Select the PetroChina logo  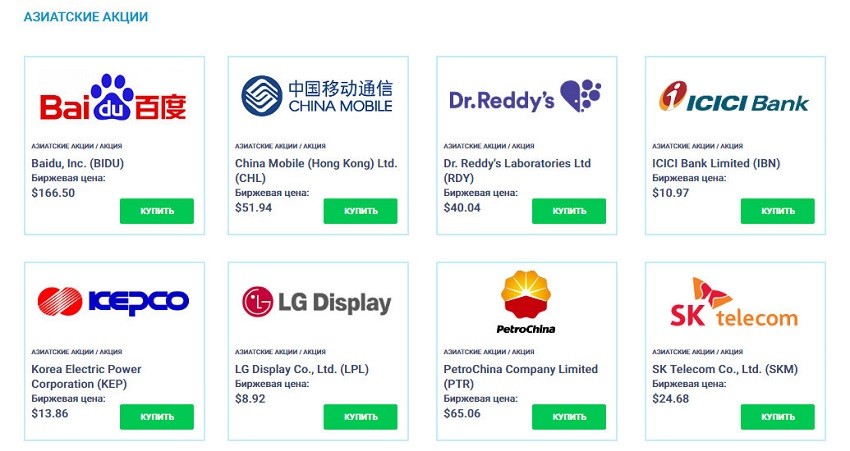pyautogui.click(x=526, y=302)
